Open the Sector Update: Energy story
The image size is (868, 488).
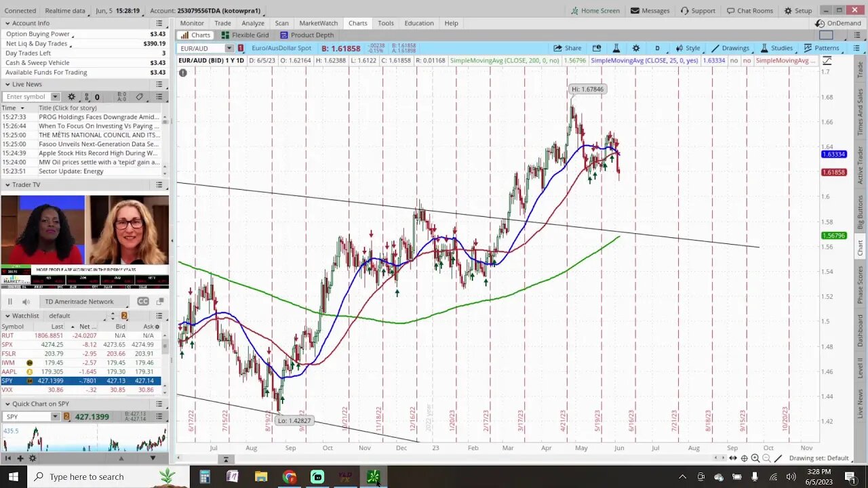click(71, 171)
